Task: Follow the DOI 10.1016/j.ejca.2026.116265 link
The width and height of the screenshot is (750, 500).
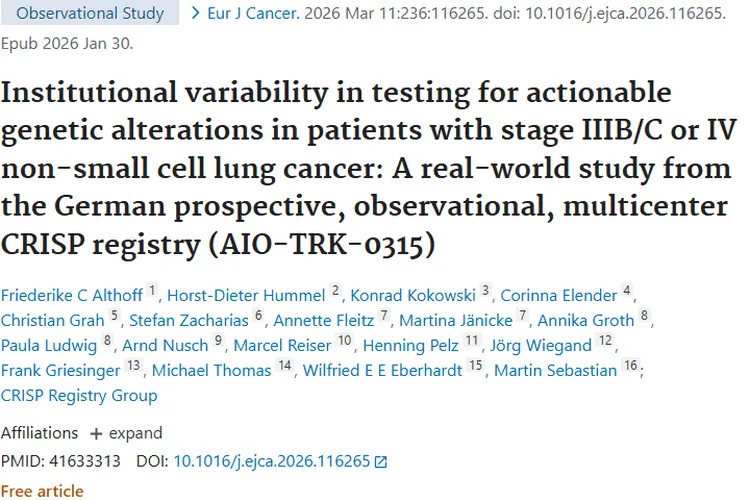Action: (271, 461)
